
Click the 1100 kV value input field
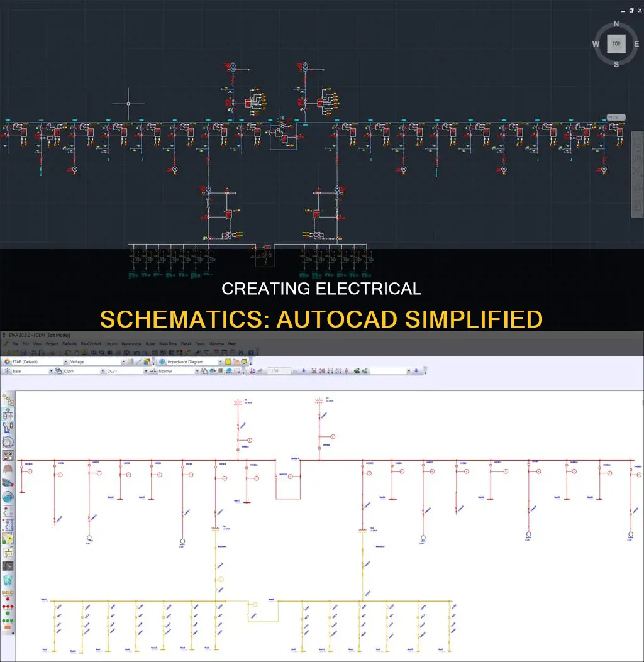point(279,371)
